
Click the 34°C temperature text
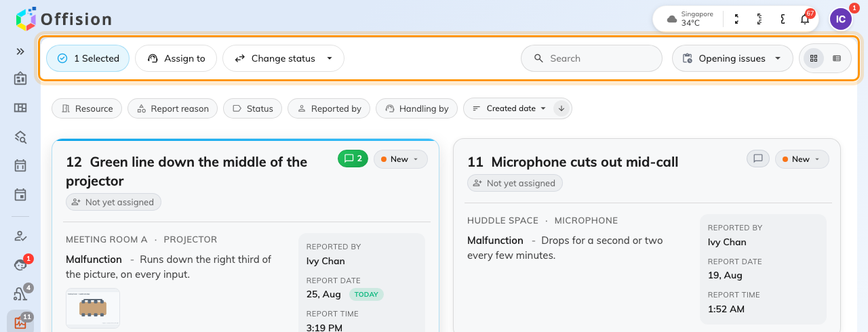[x=690, y=23]
